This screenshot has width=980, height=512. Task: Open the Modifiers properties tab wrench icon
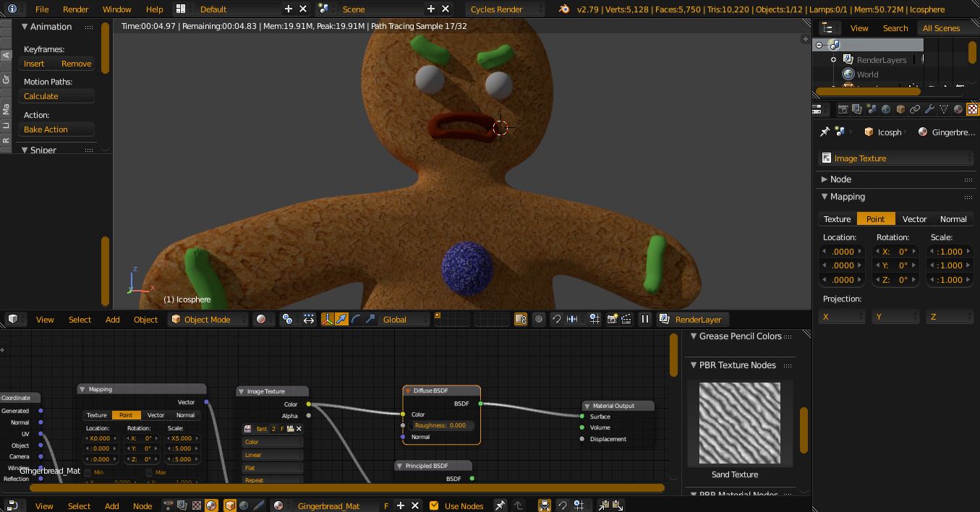click(x=929, y=109)
